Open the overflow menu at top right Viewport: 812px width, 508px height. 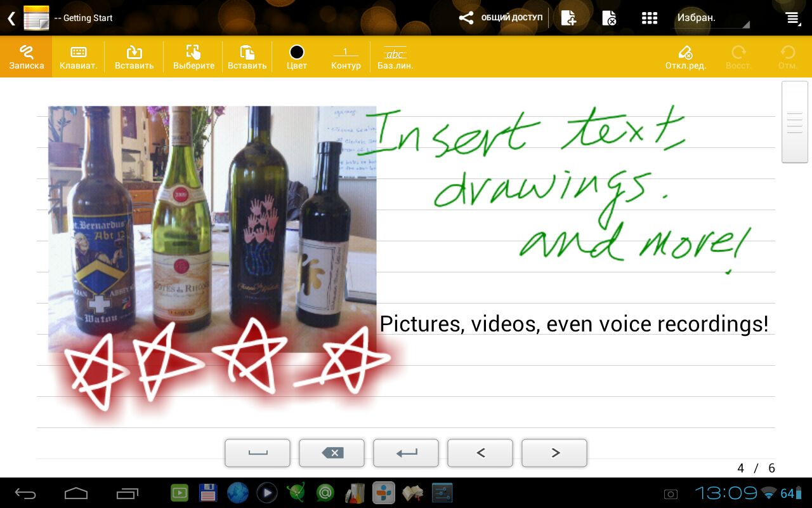[x=793, y=18]
